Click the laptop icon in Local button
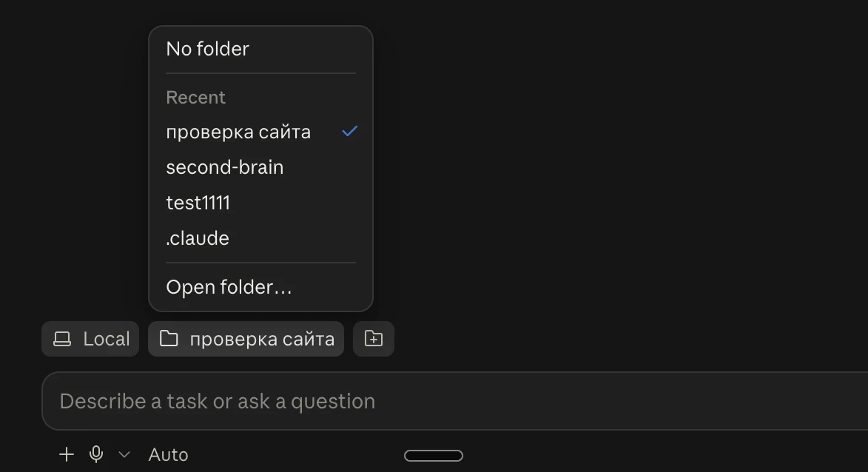Viewport: 868px width, 472px height. pyautogui.click(x=62, y=339)
